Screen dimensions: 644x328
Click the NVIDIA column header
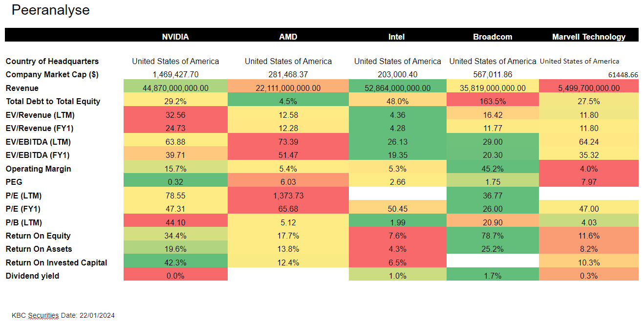(x=175, y=37)
